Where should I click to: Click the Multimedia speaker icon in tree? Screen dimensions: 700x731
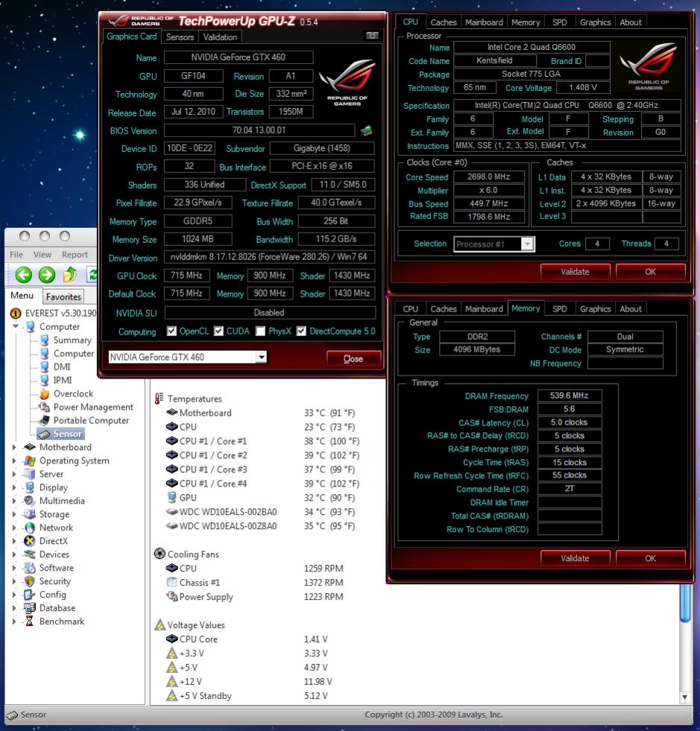(30, 501)
